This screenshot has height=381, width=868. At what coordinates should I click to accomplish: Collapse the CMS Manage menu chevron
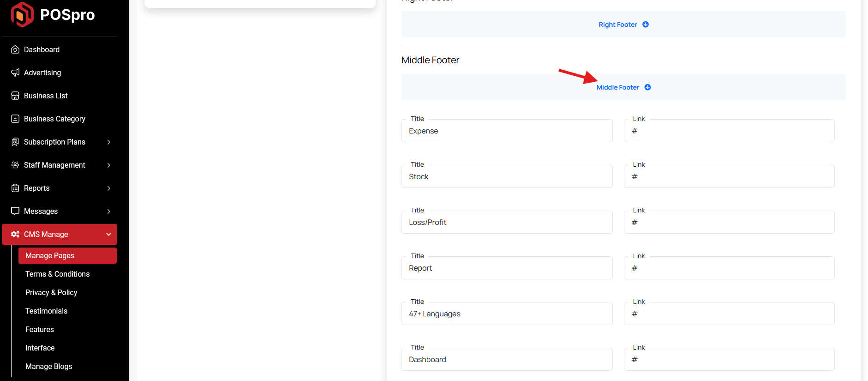pos(109,235)
